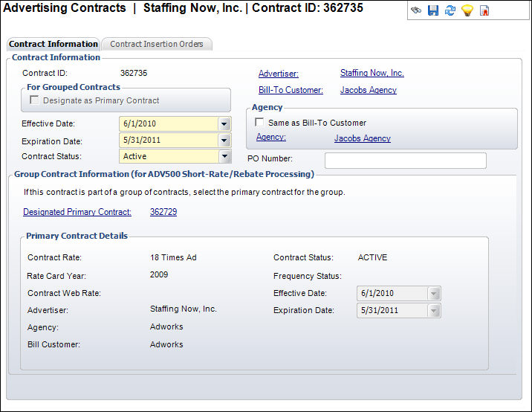Switch to Contract Insertion Orders tab

tap(157, 44)
